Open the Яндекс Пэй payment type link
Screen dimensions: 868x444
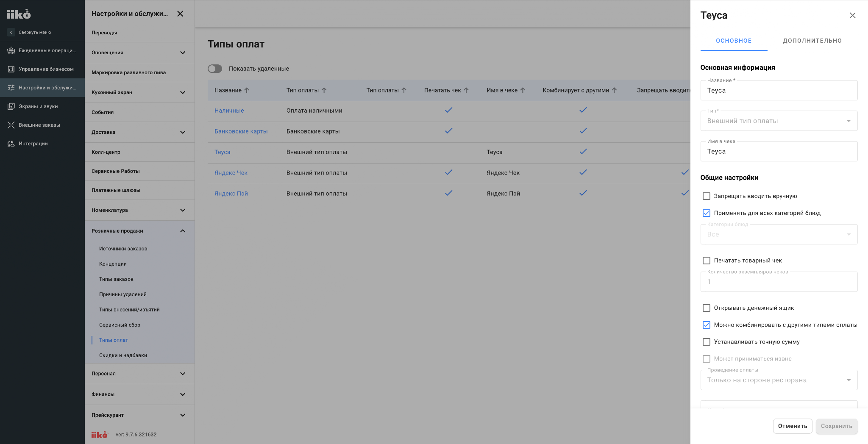[x=231, y=194]
